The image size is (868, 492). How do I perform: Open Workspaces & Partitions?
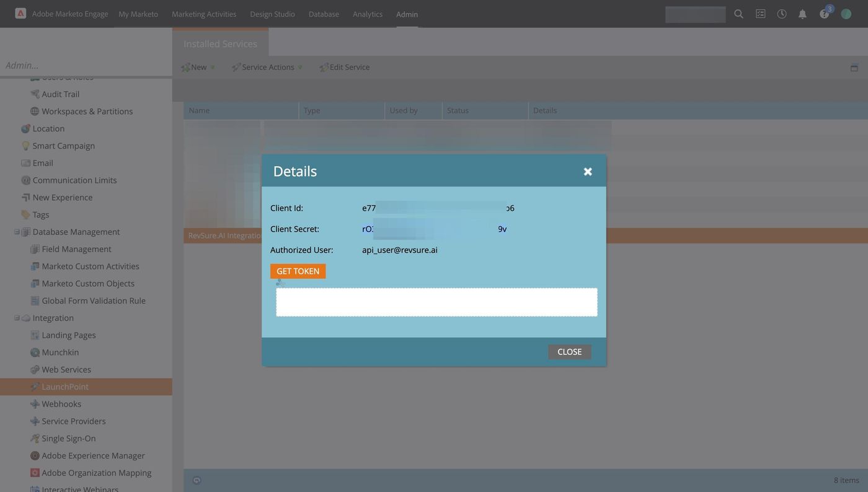point(87,112)
